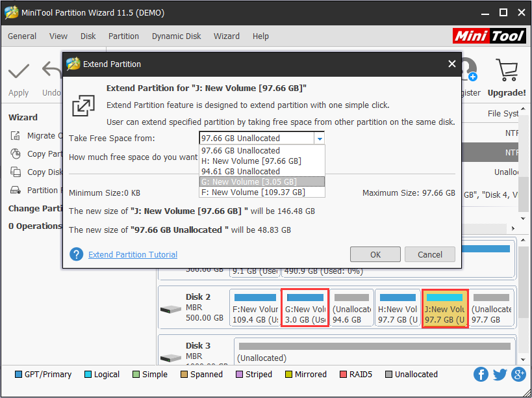Viewport: 532px width, 398px height.
Task: Click the Upgrade shopping cart icon
Action: (507, 70)
